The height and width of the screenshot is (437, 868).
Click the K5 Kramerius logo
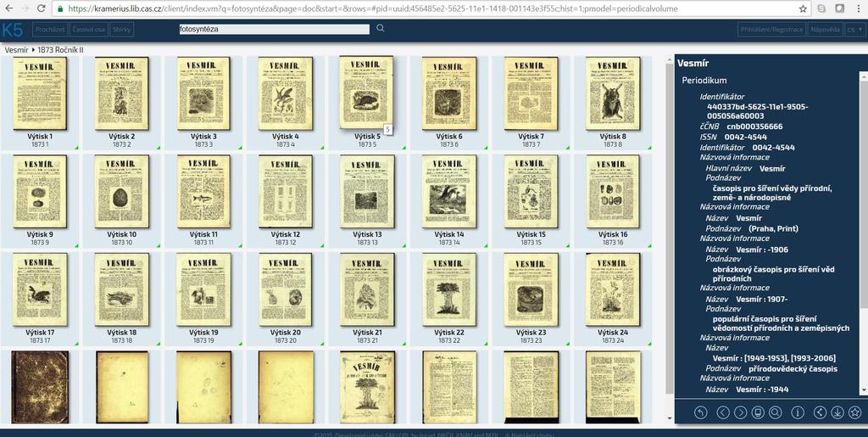[x=12, y=30]
